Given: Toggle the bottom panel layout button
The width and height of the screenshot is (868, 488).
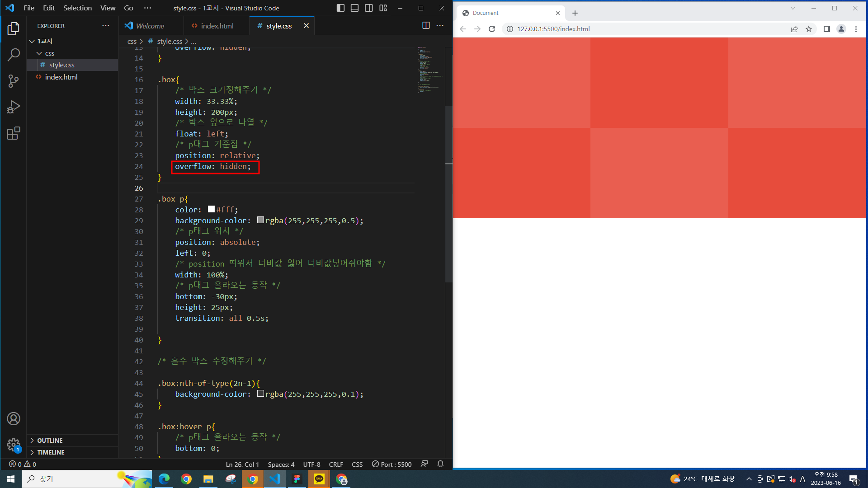Looking at the screenshot, I should 355,8.
